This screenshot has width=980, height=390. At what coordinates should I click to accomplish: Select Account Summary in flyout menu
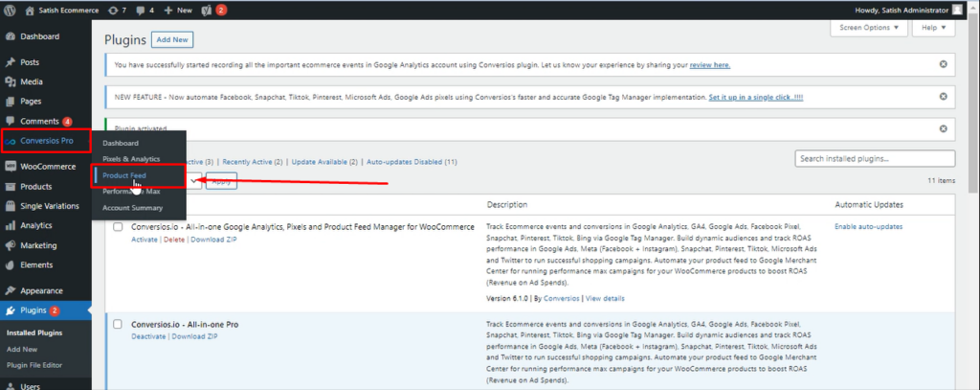coord(132,208)
